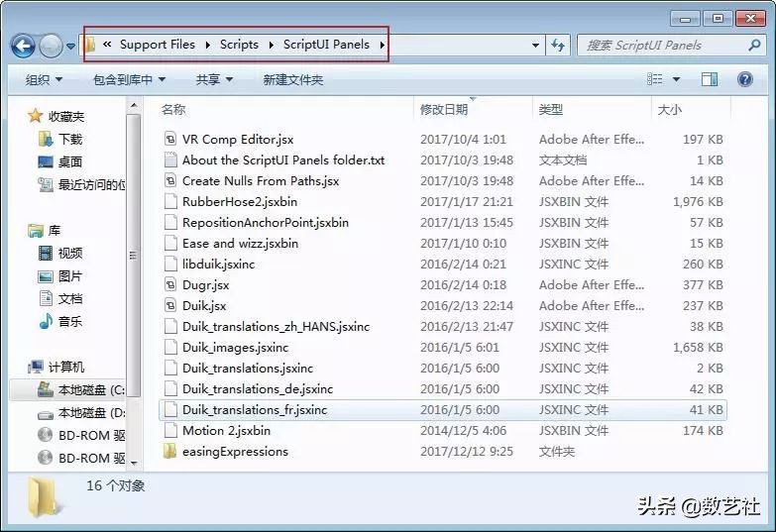Open the Help question mark icon
Viewport: 776px width, 532px height.
point(744,79)
